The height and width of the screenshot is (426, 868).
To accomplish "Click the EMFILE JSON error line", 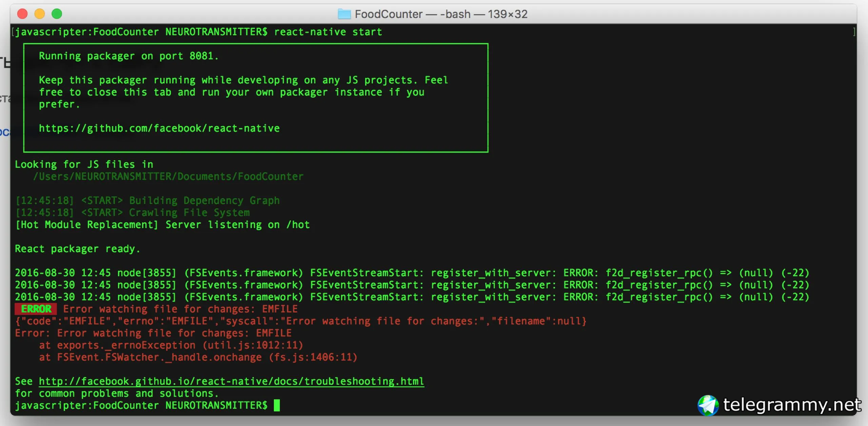I will (300, 321).
